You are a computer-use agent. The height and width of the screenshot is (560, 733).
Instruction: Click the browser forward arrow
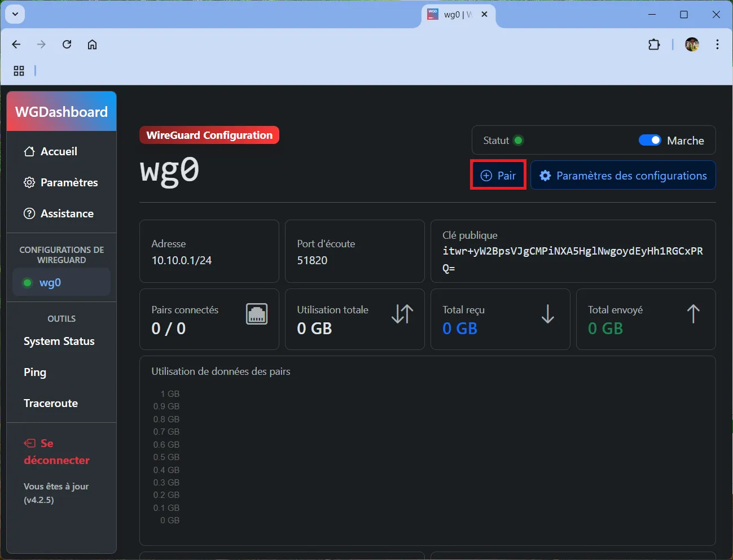click(41, 44)
